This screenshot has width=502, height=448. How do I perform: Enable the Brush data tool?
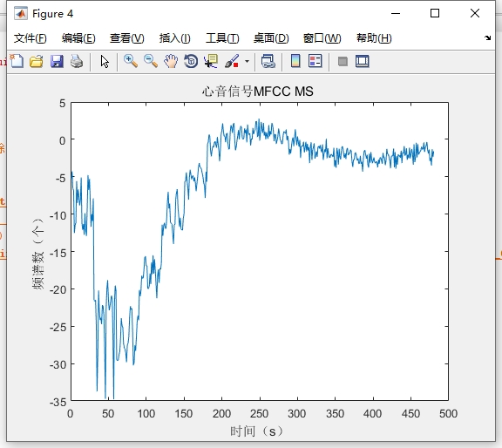tap(232, 61)
